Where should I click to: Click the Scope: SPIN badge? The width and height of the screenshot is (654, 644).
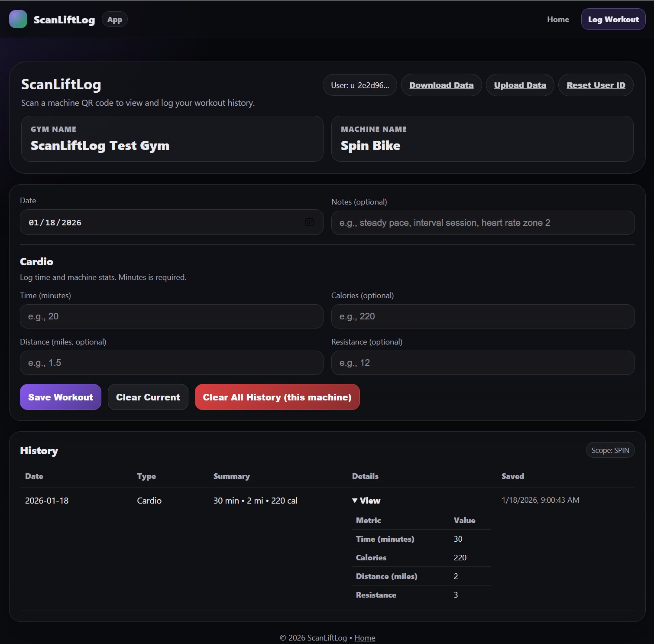click(610, 450)
